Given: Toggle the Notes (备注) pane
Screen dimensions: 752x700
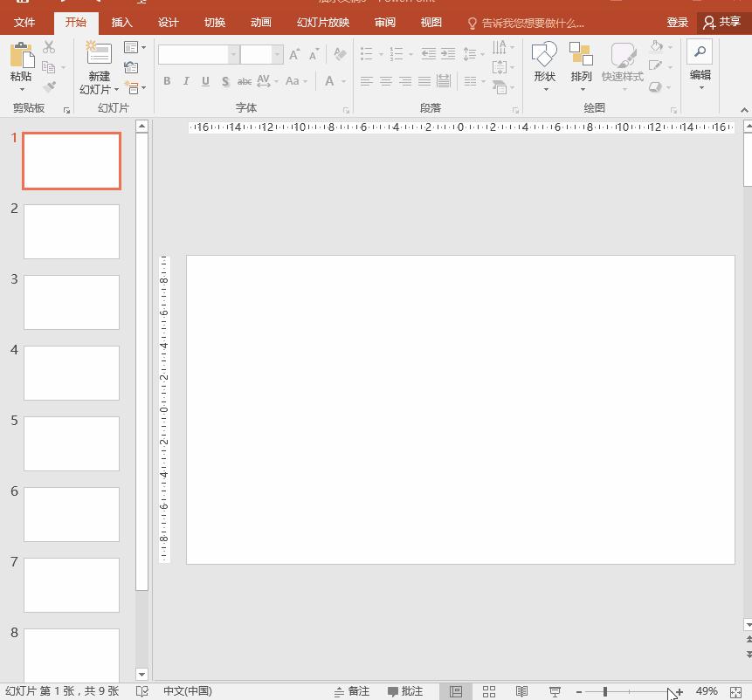Looking at the screenshot, I should click(351, 691).
